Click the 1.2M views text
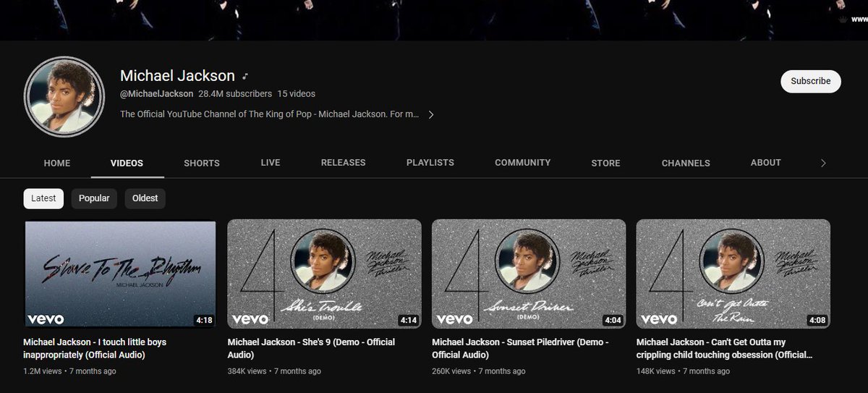868x393 pixels. pyautogui.click(x=43, y=371)
